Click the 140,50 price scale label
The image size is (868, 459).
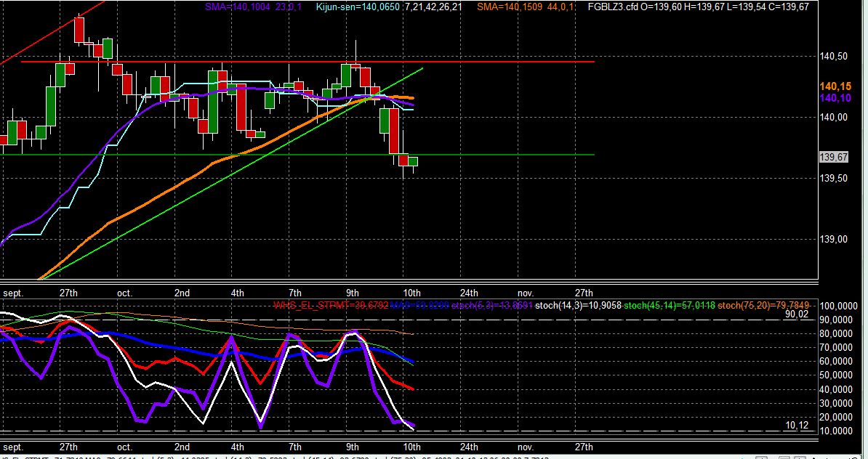pyautogui.click(x=833, y=57)
